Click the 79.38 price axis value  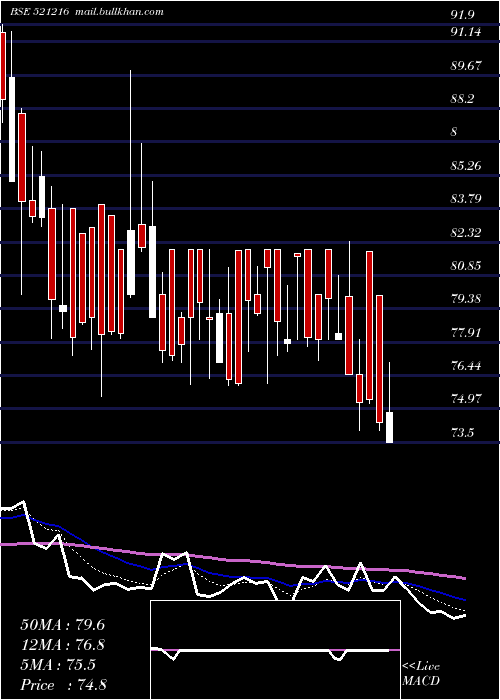466,299
